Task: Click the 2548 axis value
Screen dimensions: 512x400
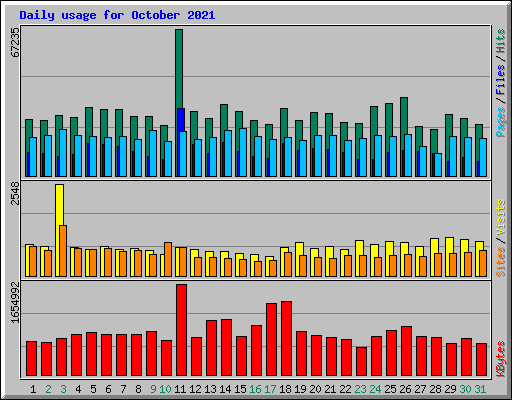Action: pyautogui.click(x=15, y=193)
